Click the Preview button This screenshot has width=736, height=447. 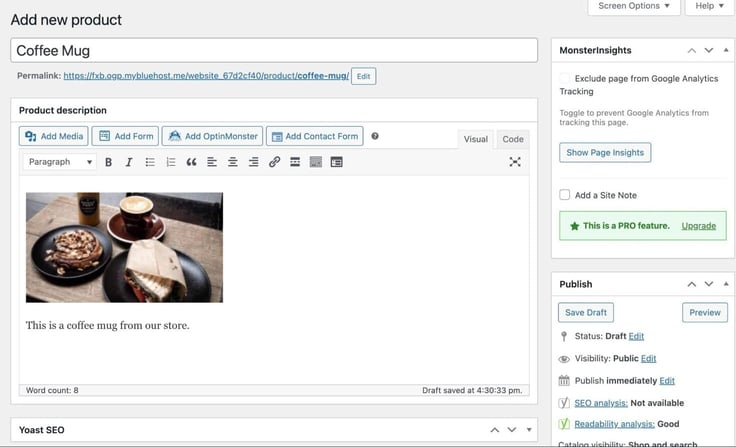pyautogui.click(x=705, y=313)
